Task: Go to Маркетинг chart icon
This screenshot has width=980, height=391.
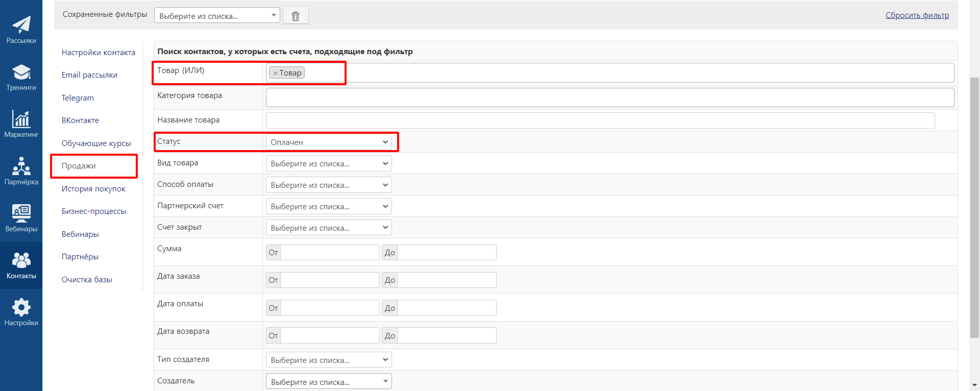Action: tap(21, 124)
